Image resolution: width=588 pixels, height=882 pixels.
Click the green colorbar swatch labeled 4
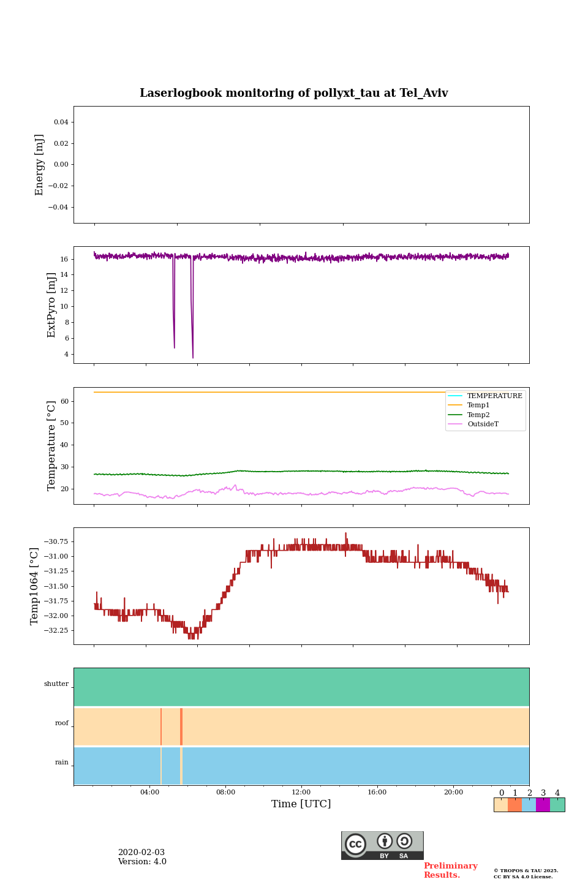coord(557,805)
